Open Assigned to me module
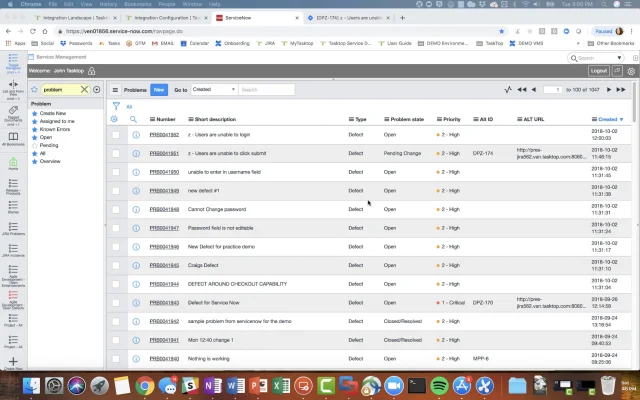640x400 pixels. click(x=57, y=121)
